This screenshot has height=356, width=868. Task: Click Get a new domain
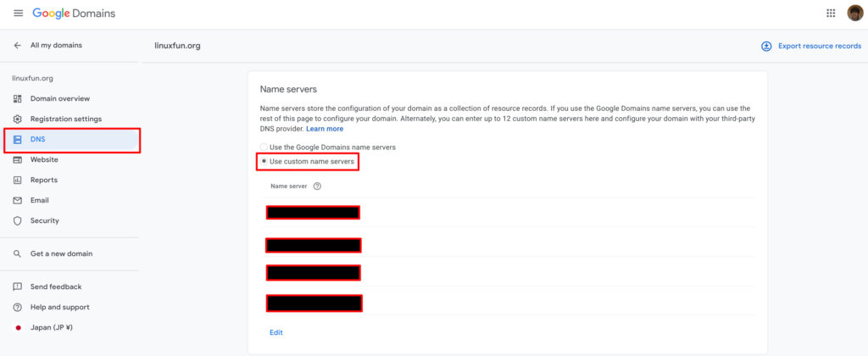[x=61, y=253]
